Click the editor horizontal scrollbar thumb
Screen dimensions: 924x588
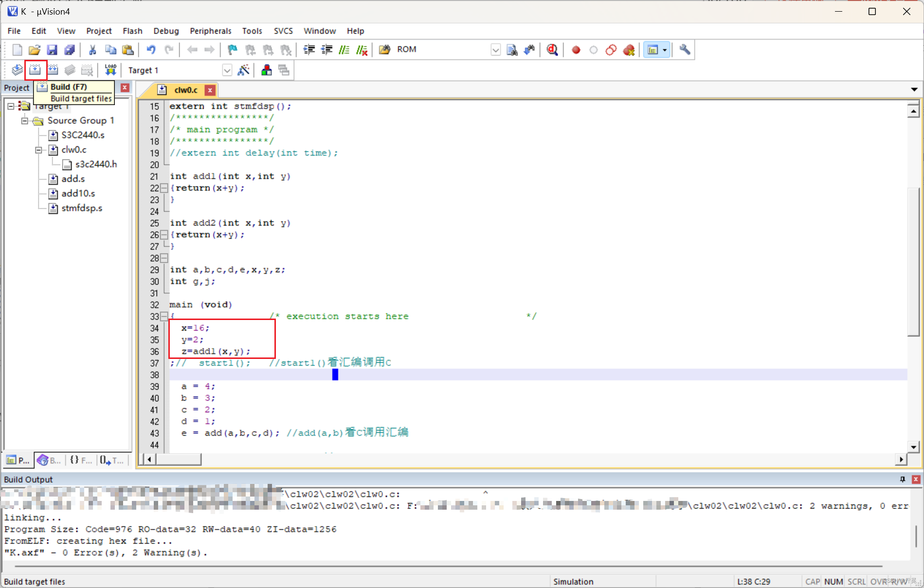[179, 459]
